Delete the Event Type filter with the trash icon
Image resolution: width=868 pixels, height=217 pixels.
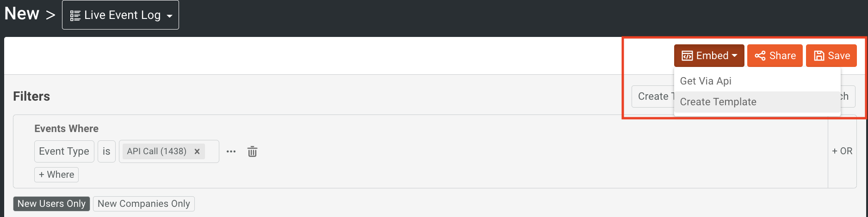(x=252, y=151)
